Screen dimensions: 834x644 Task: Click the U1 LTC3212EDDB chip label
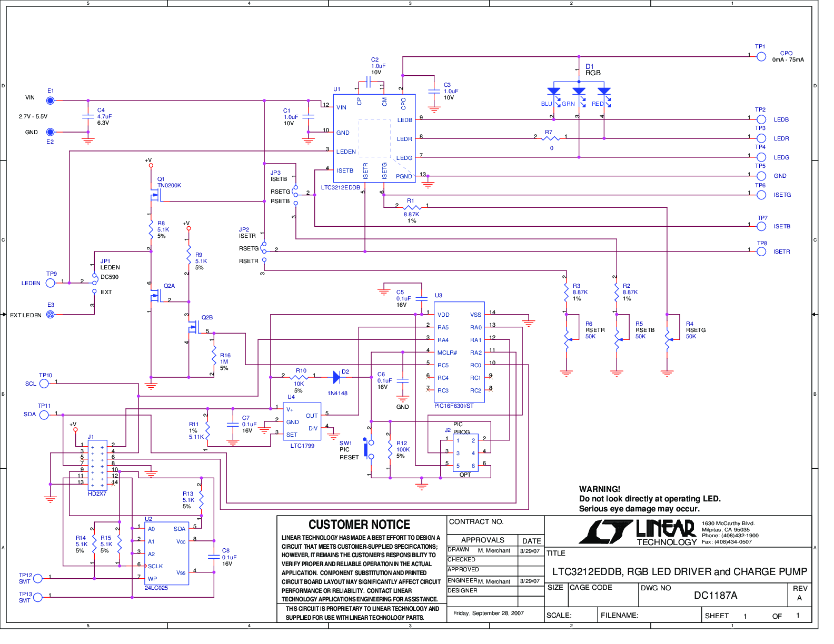coord(341,188)
